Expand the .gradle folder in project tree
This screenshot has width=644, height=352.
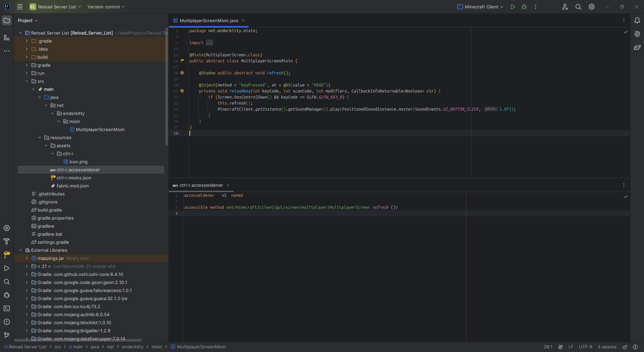27,41
